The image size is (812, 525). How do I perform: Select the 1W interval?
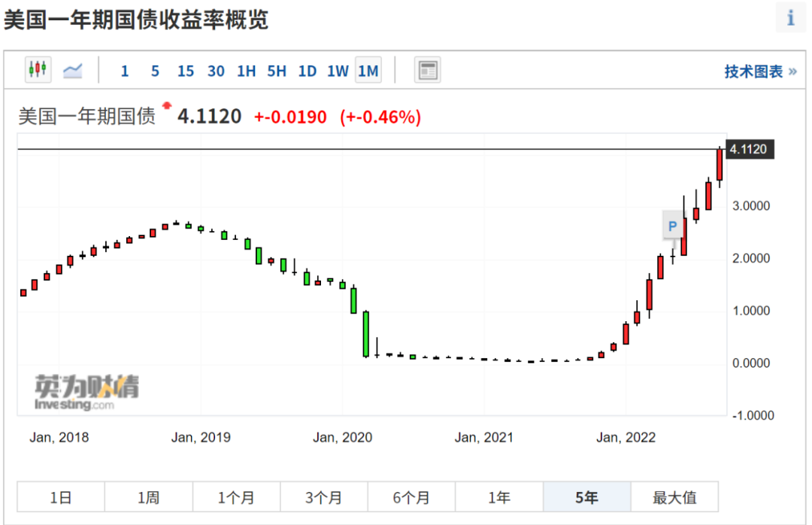(338, 71)
